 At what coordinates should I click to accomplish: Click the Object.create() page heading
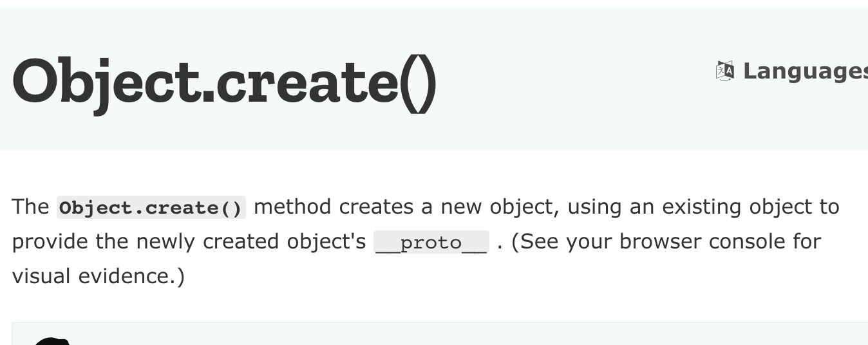[224, 82]
